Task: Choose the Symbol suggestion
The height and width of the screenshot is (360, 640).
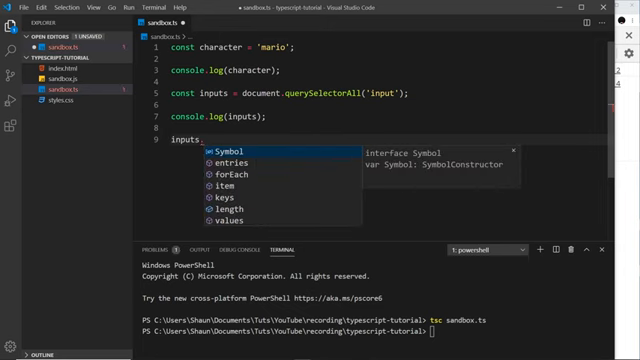Action: pos(282,151)
